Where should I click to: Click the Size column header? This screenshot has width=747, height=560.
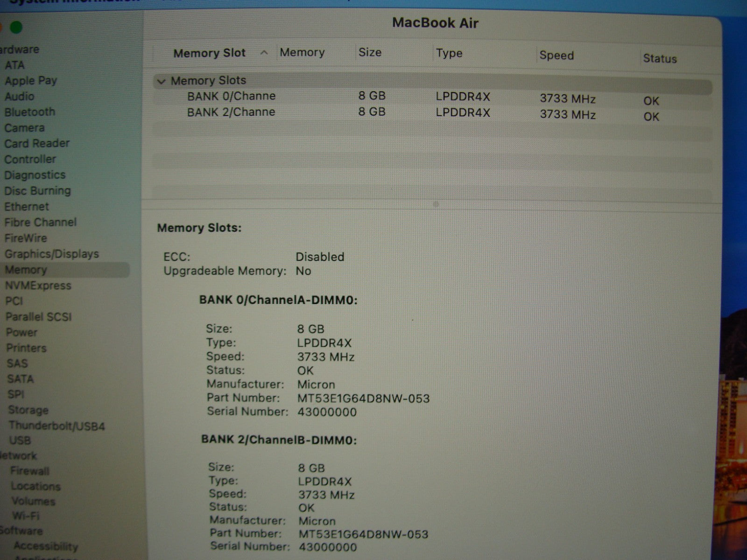coord(370,52)
